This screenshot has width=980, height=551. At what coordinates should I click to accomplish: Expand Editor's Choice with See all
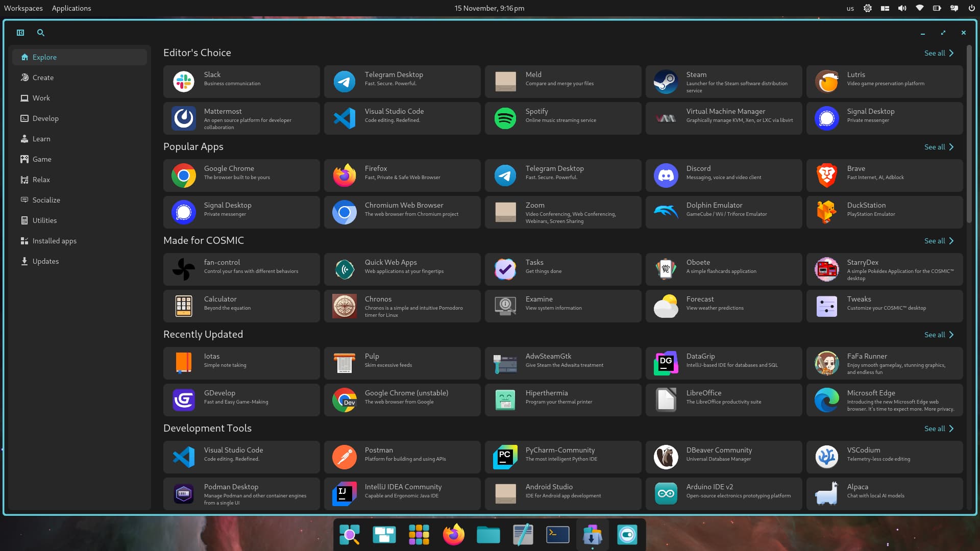939,53
